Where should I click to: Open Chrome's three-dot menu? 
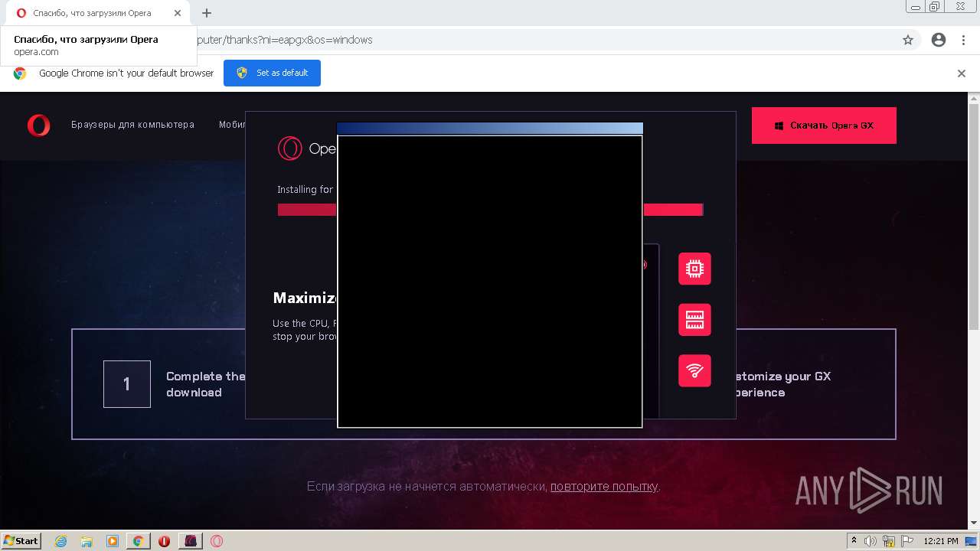[x=963, y=40]
